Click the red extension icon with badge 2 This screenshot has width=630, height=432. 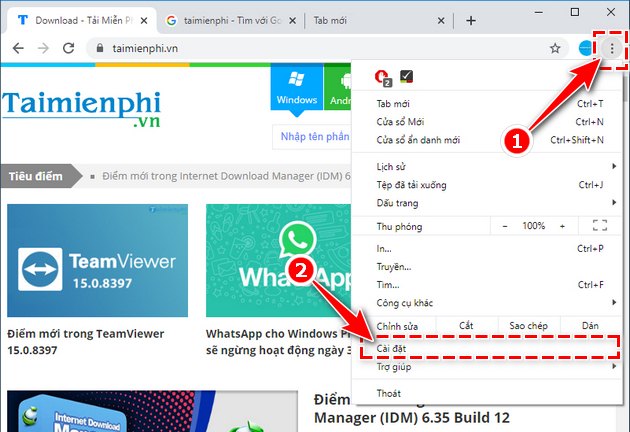382,77
